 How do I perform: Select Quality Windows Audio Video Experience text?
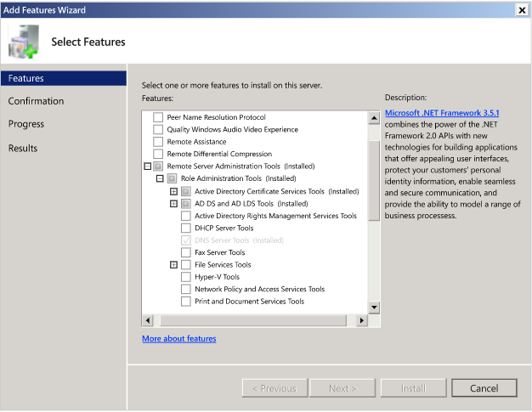click(x=232, y=129)
